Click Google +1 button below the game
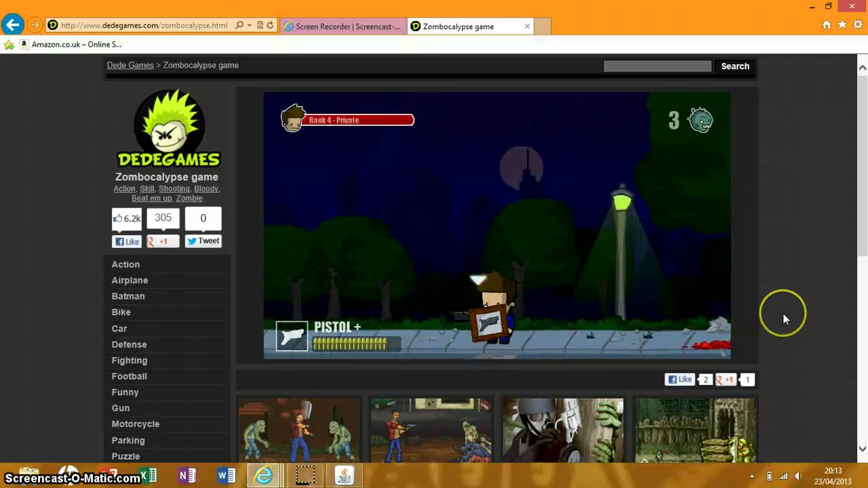The width and height of the screenshot is (868, 488). [x=726, y=380]
